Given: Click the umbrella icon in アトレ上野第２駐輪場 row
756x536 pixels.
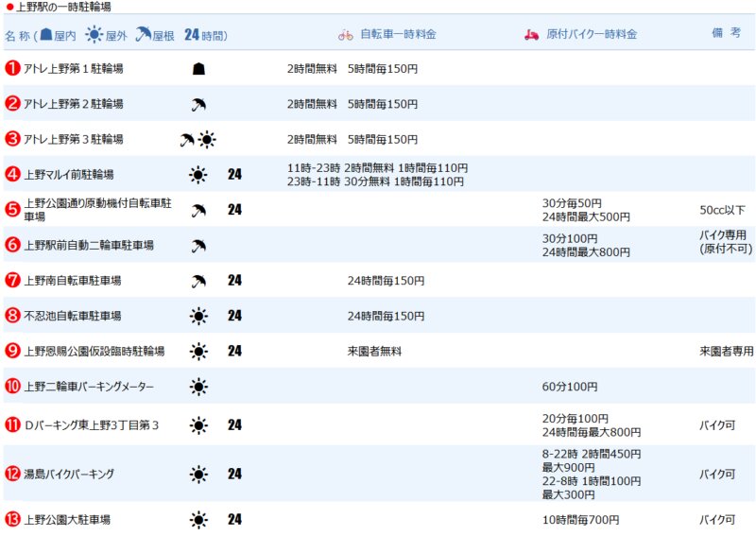Looking at the screenshot, I should 198,104.
